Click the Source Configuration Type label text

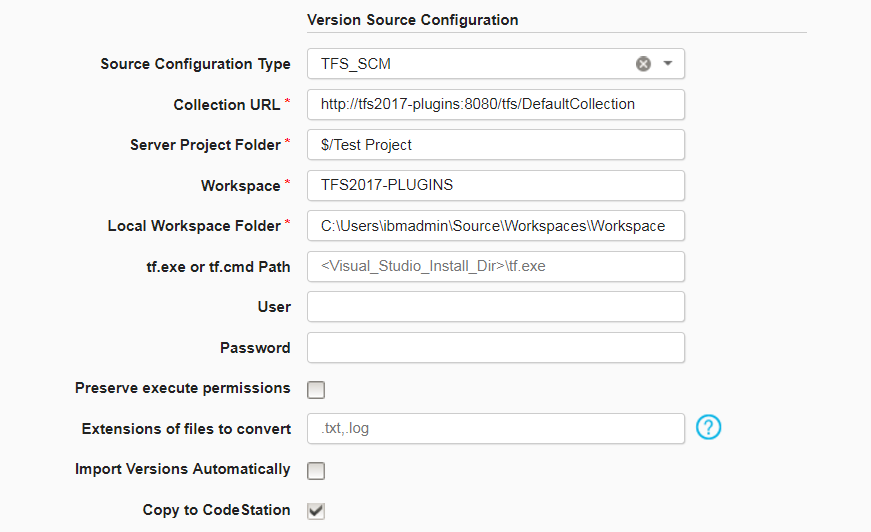196,64
